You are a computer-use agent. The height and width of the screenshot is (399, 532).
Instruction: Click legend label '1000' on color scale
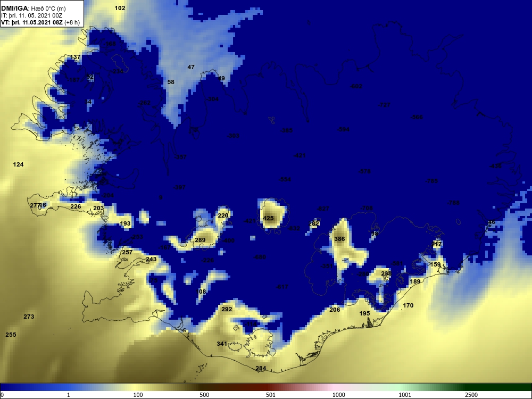pyautogui.click(x=338, y=395)
